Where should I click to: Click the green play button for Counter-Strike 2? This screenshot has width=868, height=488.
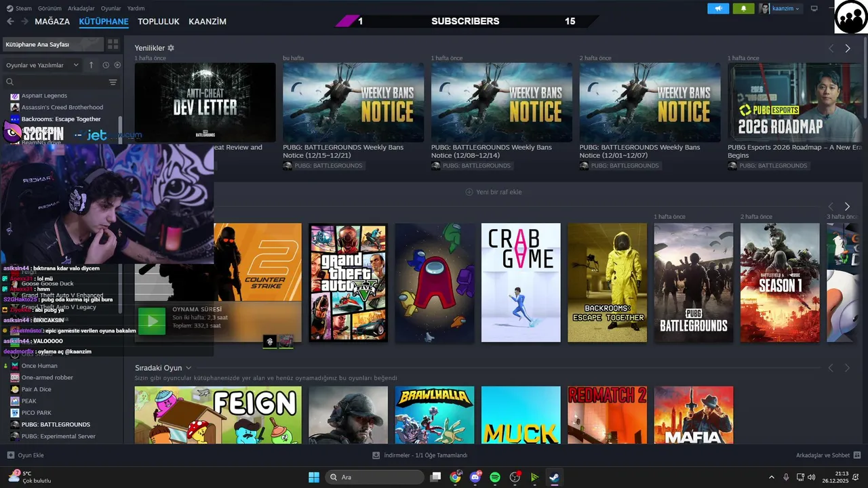(x=152, y=321)
